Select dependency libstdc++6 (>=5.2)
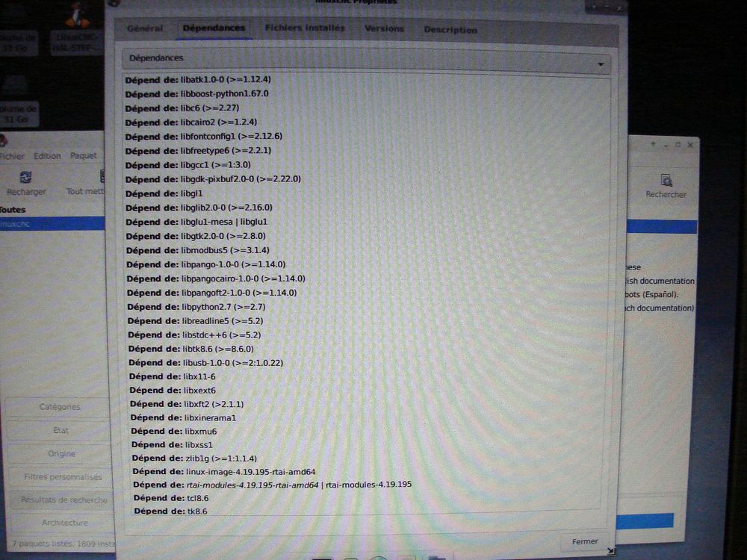Screen dimensions: 747x560 [x=194, y=335]
